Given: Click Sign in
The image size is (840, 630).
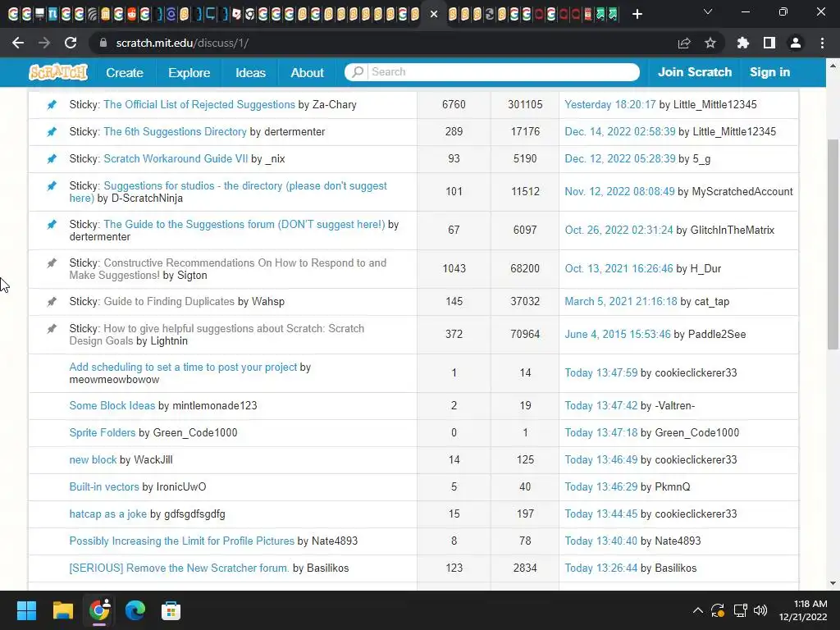Looking at the screenshot, I should pos(769,72).
